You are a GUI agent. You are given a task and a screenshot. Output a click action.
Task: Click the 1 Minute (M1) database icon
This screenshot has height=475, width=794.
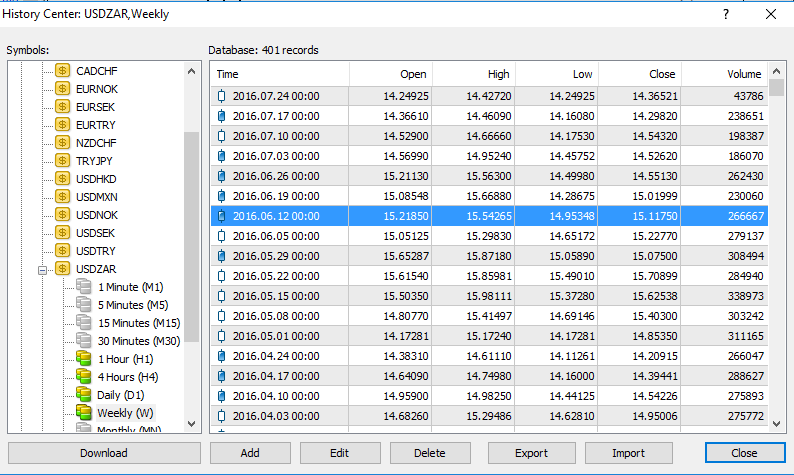pyautogui.click(x=84, y=287)
